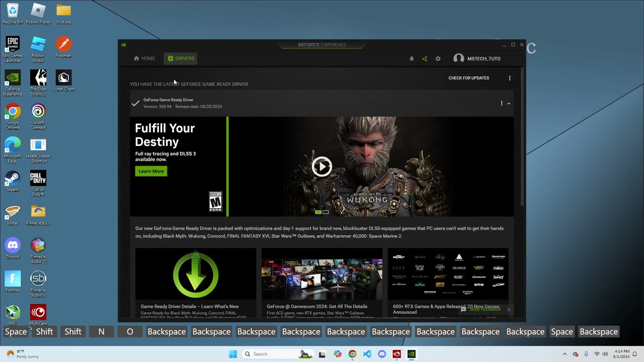This screenshot has height=362, width=644.
Task: Open the Game Ready Driver Details article thumbnail
Action: coord(196,274)
